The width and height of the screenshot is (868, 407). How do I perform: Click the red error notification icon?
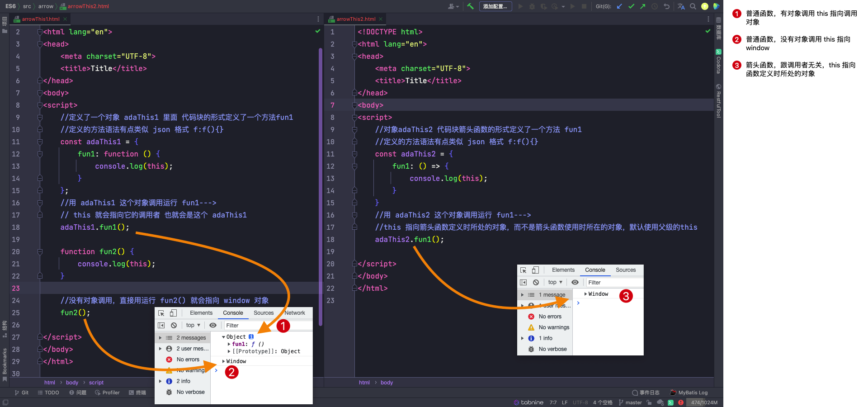(x=681, y=402)
